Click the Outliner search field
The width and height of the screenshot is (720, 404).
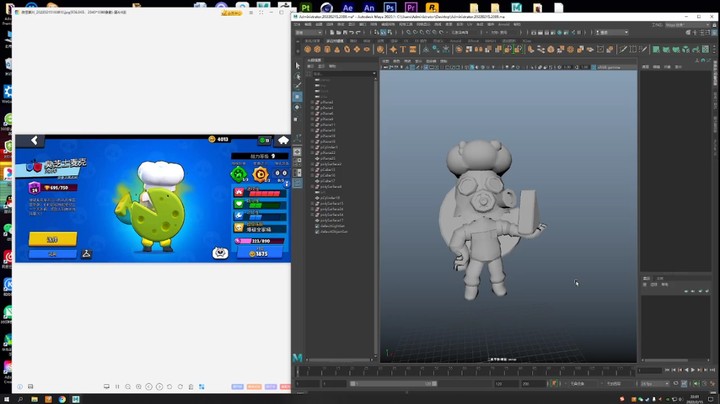click(x=343, y=74)
